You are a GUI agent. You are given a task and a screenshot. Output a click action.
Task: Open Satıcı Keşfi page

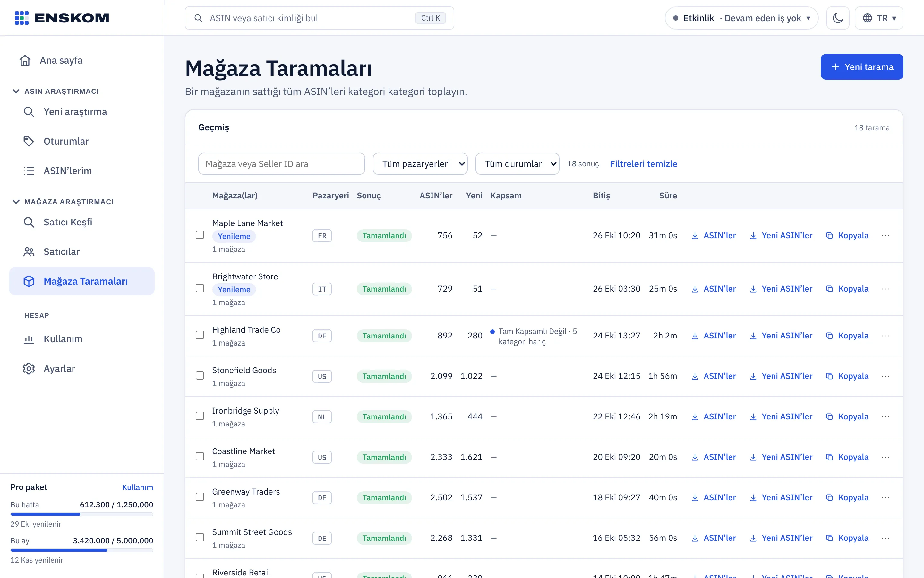click(82, 222)
